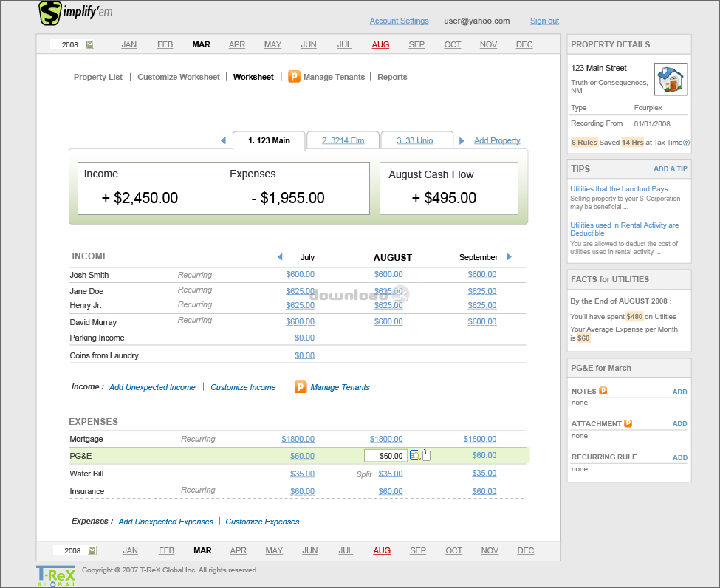Sign out of the account
The width and height of the screenshot is (720, 588).
click(544, 21)
